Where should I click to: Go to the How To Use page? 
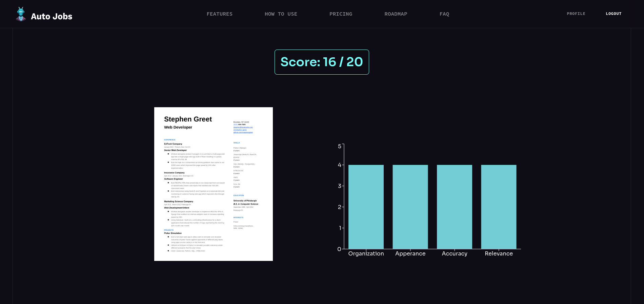pyautogui.click(x=281, y=14)
